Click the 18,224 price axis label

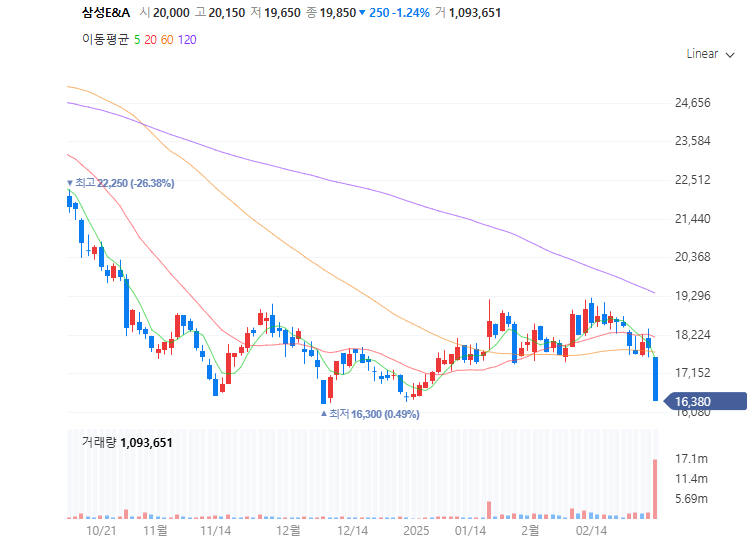coord(692,335)
